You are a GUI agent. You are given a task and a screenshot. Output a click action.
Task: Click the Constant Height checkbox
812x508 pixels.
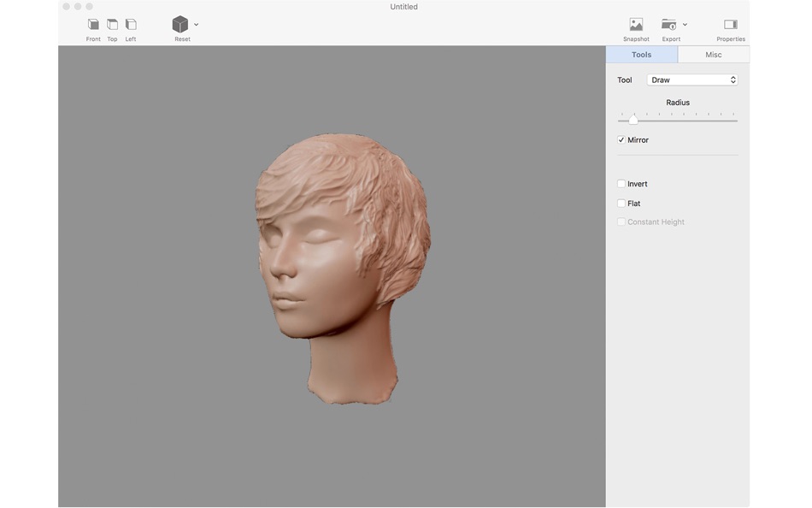coord(621,222)
